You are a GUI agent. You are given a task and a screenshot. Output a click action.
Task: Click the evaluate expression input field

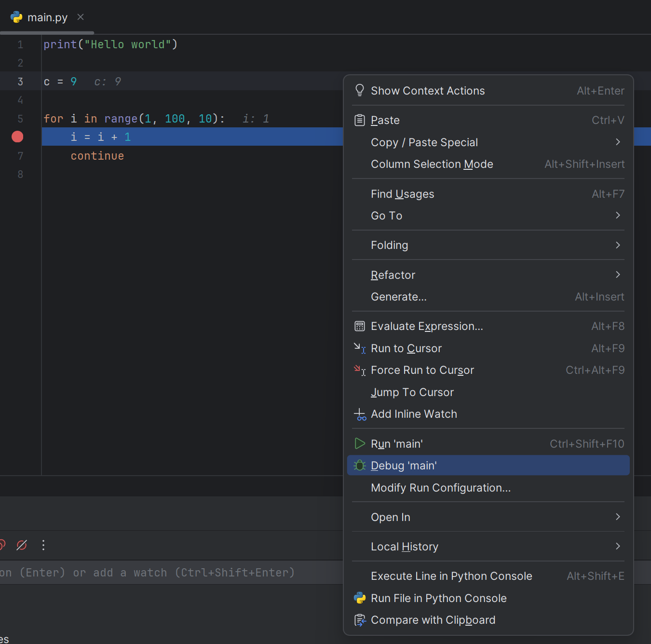tap(169, 573)
